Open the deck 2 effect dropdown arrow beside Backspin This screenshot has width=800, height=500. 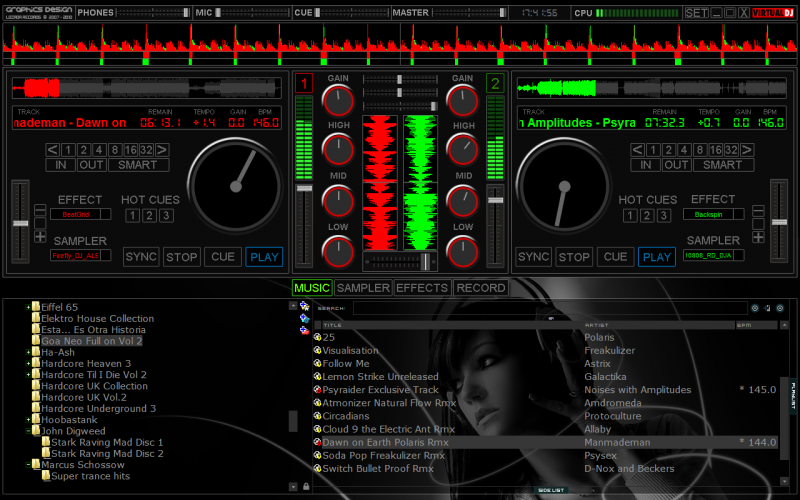point(739,214)
